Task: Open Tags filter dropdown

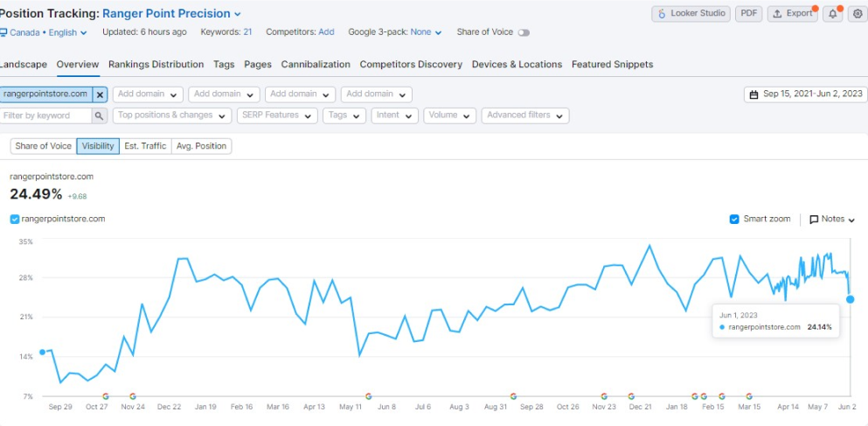Action: coord(344,115)
